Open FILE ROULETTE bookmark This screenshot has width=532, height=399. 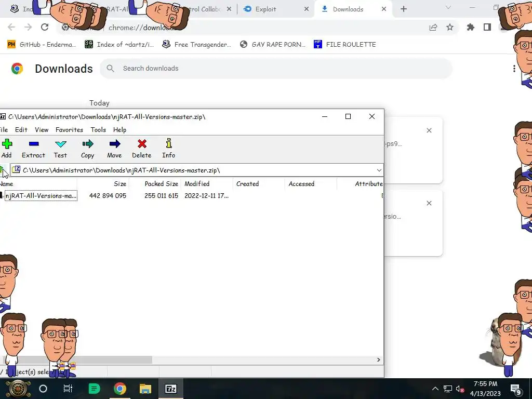(345, 45)
